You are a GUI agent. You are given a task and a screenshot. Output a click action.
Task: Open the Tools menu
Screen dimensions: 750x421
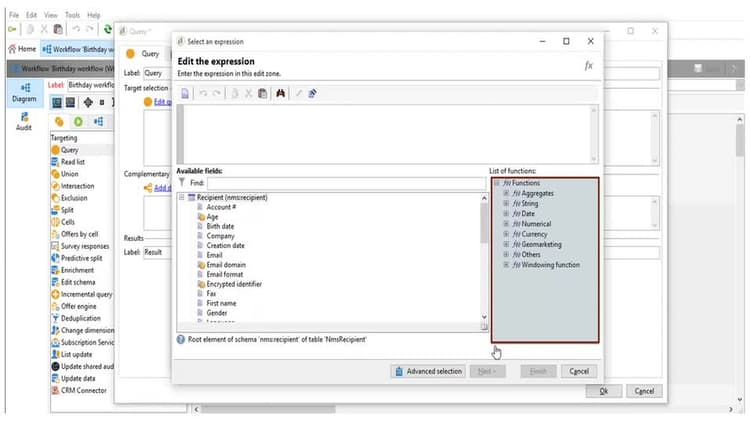click(72, 15)
